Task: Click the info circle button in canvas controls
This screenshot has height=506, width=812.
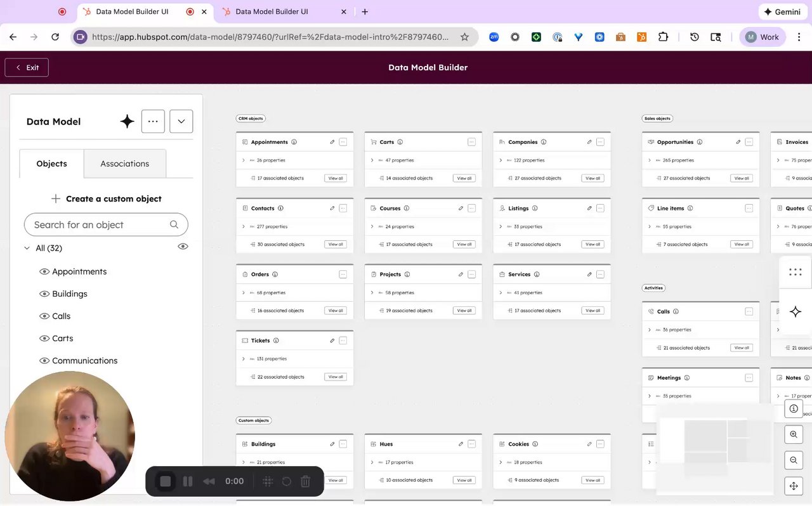Action: tap(794, 409)
